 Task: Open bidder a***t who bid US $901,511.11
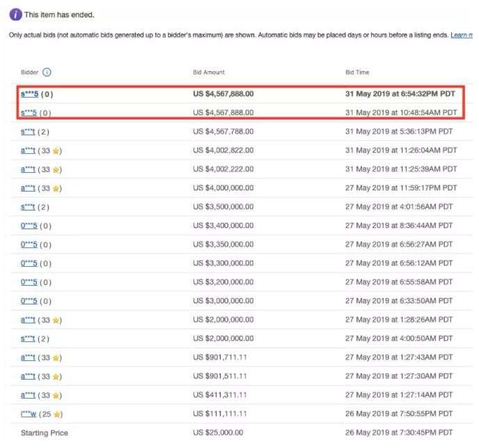(28, 376)
